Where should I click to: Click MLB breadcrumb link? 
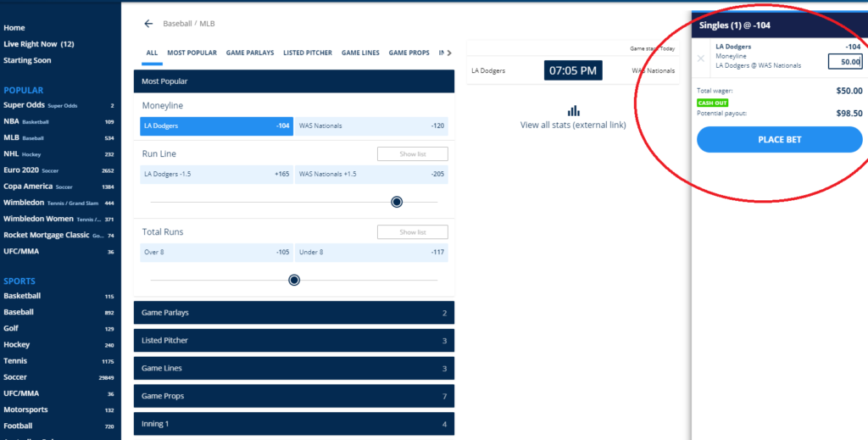pos(208,24)
